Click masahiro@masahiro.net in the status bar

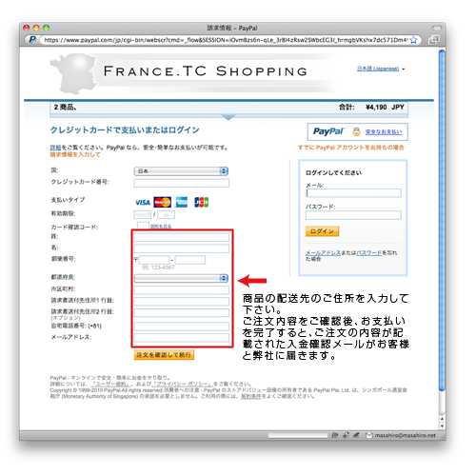pos(406,435)
